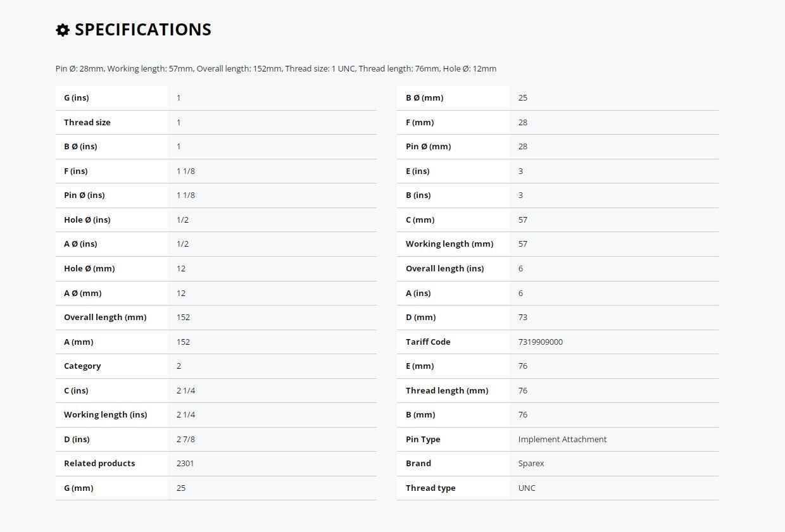This screenshot has height=532, width=785.
Task: Select the Thread size row label
Action: coord(87,122)
